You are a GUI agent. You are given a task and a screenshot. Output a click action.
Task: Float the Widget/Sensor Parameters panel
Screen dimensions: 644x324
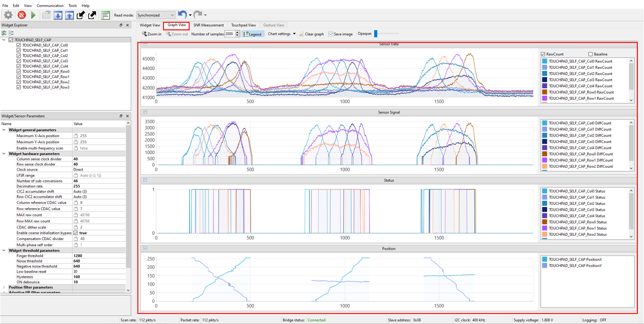pyautogui.click(x=121, y=116)
